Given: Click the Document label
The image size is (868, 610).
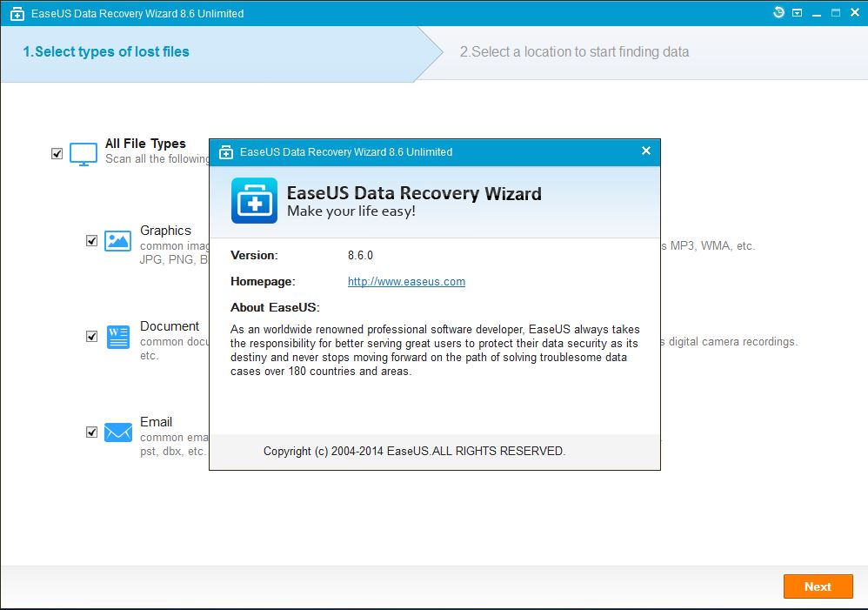Looking at the screenshot, I should (170, 326).
